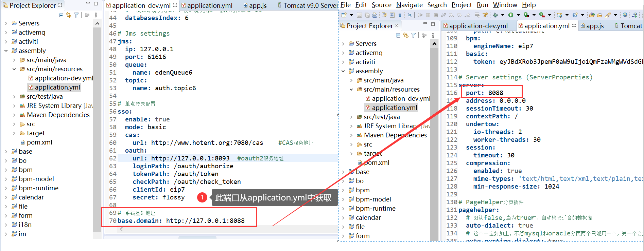
Task: Click the Run External Tools icon
Action: point(542,15)
